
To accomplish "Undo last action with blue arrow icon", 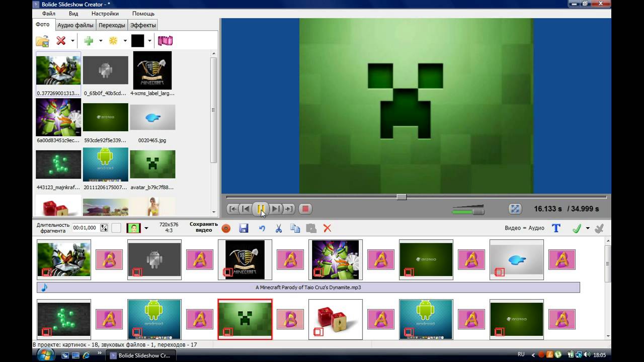I will coord(262,228).
